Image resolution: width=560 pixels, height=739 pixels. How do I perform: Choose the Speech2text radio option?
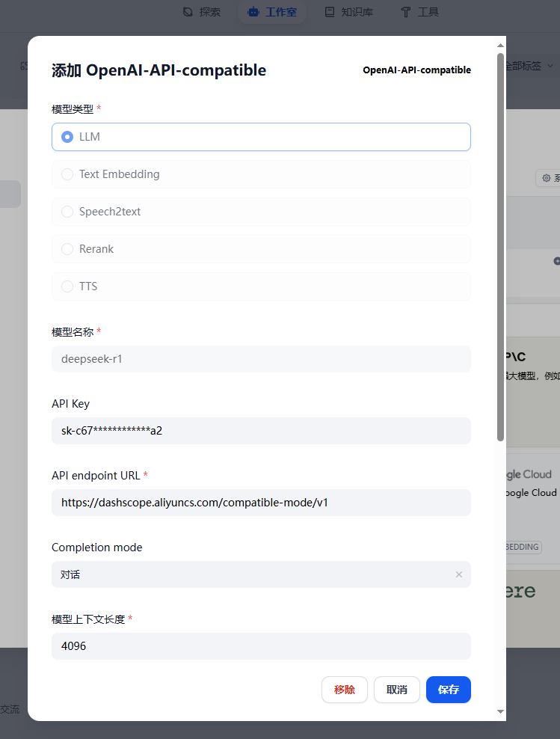pos(67,212)
